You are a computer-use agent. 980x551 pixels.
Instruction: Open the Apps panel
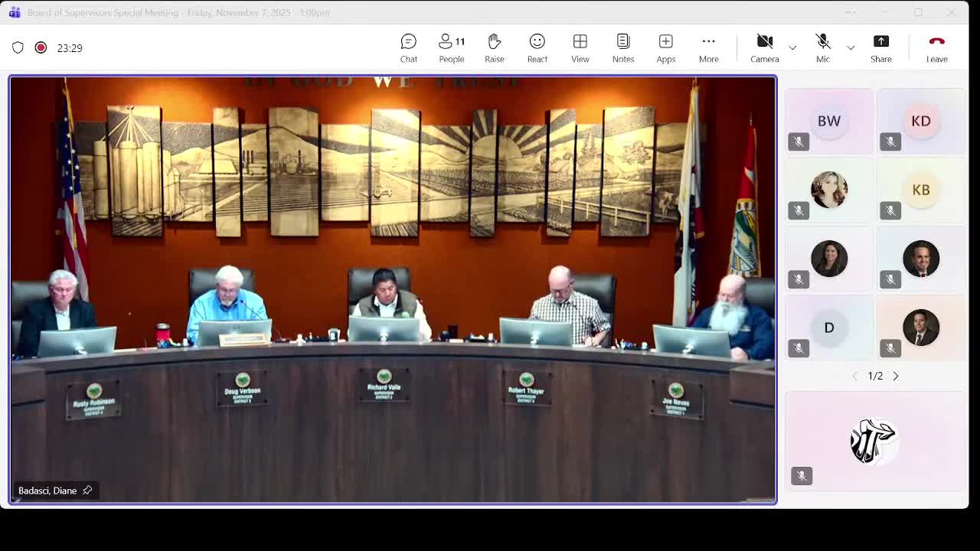click(665, 47)
